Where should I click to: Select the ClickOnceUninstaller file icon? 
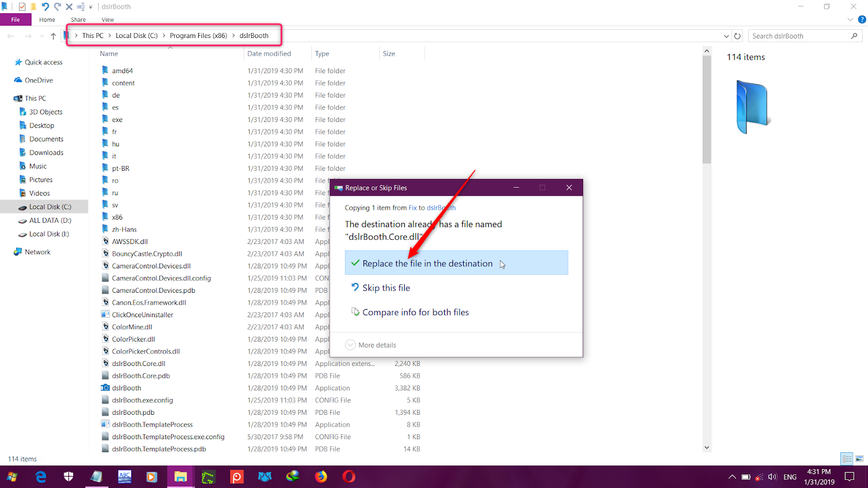pyautogui.click(x=105, y=314)
